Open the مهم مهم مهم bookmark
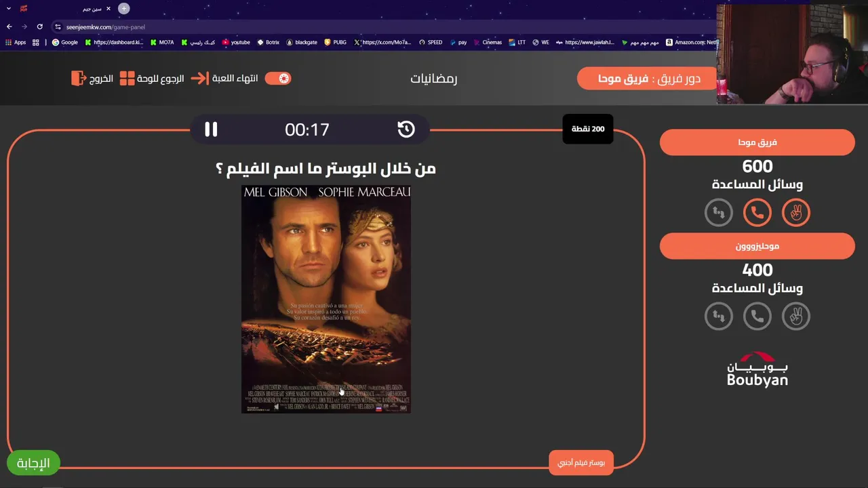 (x=640, y=42)
